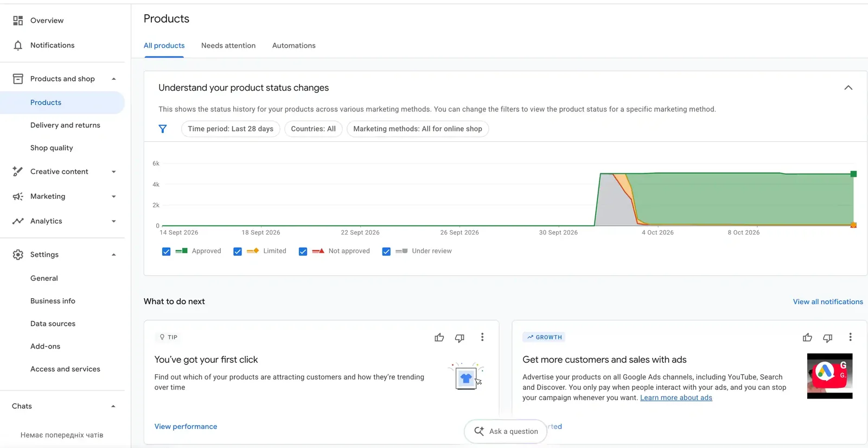Thumbs up the Growth ads card
868x448 pixels.
(807, 337)
